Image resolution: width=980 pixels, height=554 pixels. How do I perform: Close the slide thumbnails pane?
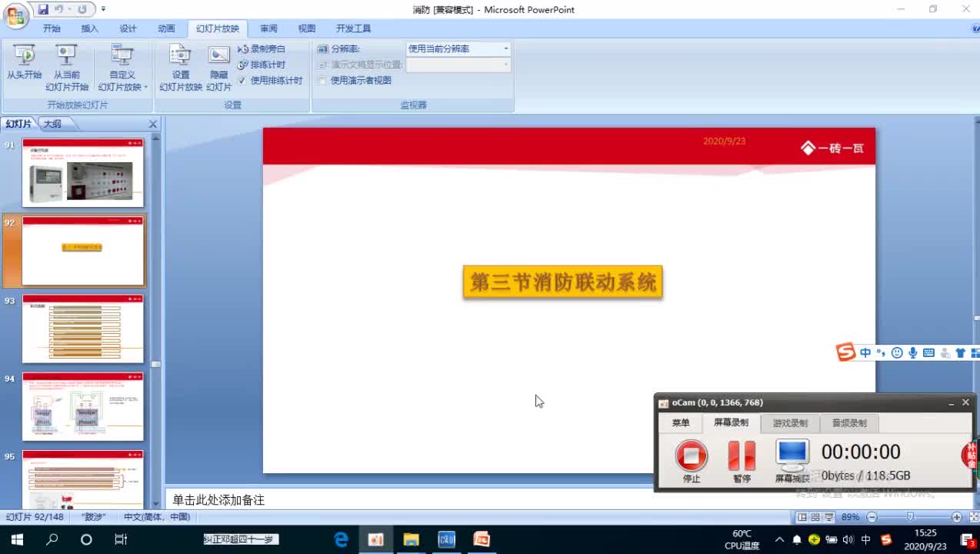tap(152, 124)
